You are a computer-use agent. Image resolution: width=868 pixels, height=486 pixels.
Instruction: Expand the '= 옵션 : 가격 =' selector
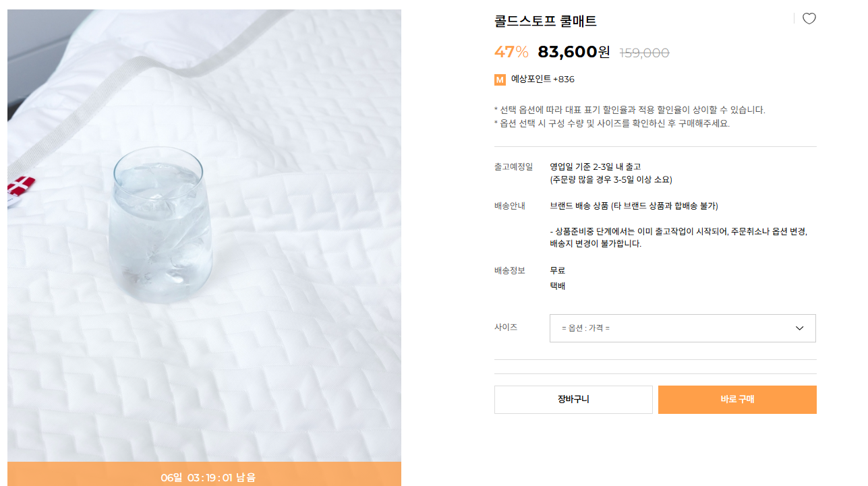[x=683, y=328]
